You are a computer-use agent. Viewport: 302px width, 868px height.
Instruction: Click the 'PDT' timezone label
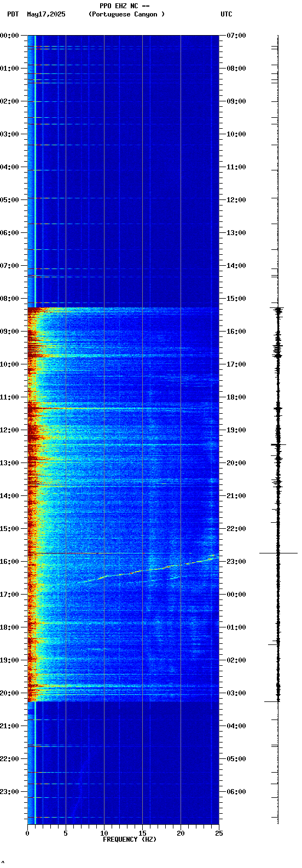pos(13,14)
